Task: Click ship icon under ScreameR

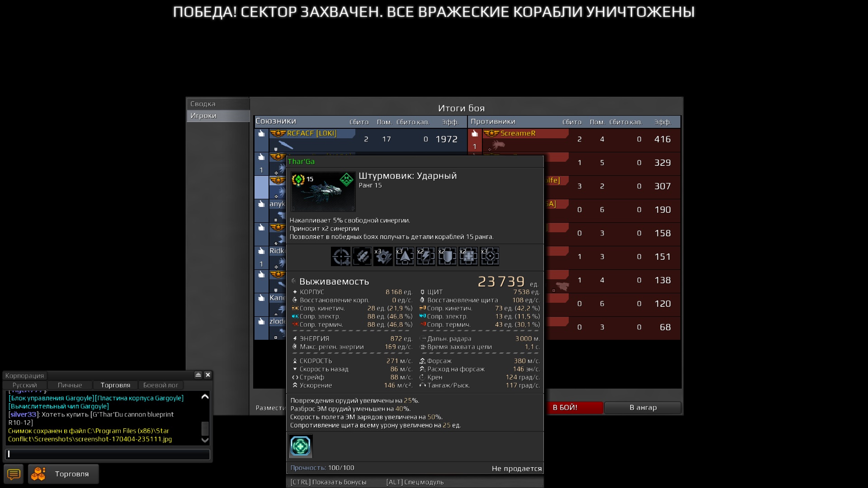Action: click(x=498, y=145)
